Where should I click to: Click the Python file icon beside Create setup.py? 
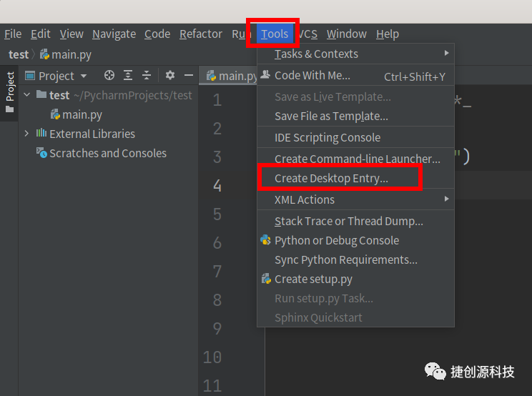click(x=266, y=279)
